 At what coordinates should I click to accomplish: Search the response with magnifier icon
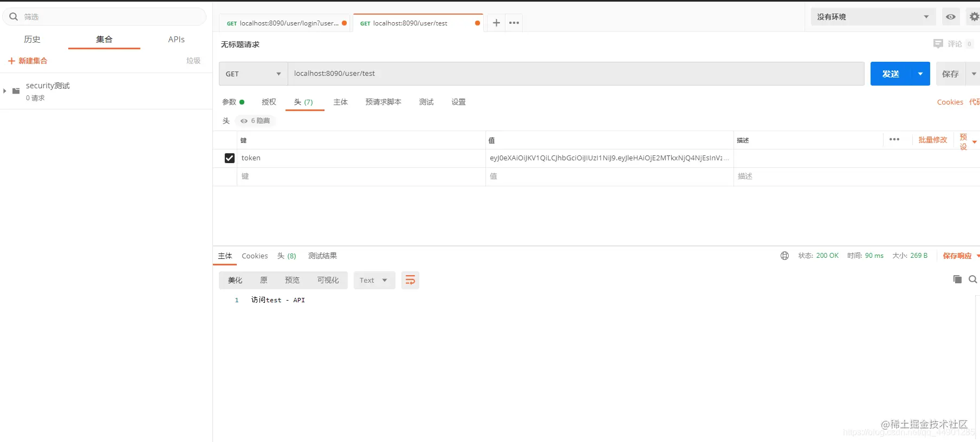coord(973,279)
